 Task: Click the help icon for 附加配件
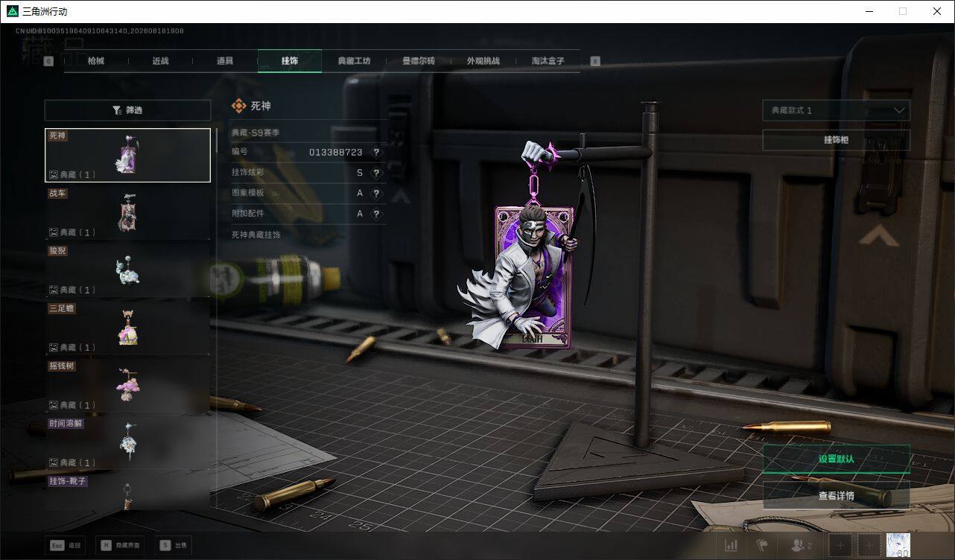click(376, 214)
